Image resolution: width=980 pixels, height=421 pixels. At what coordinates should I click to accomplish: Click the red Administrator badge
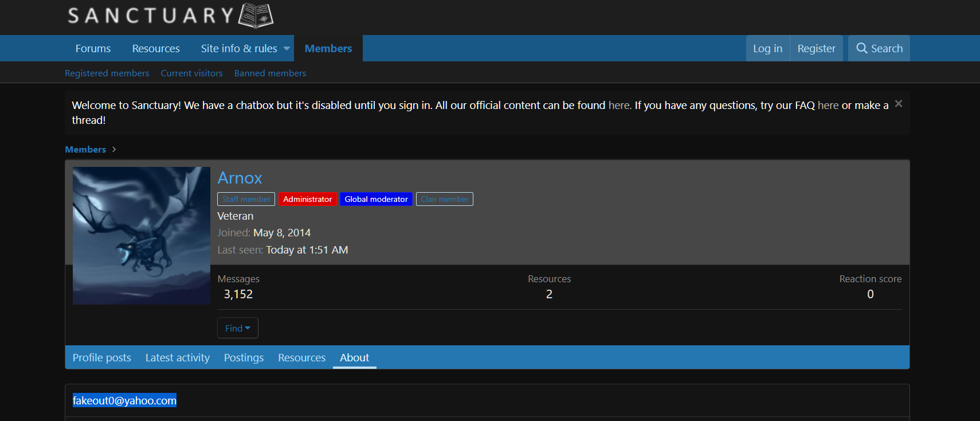click(x=307, y=199)
